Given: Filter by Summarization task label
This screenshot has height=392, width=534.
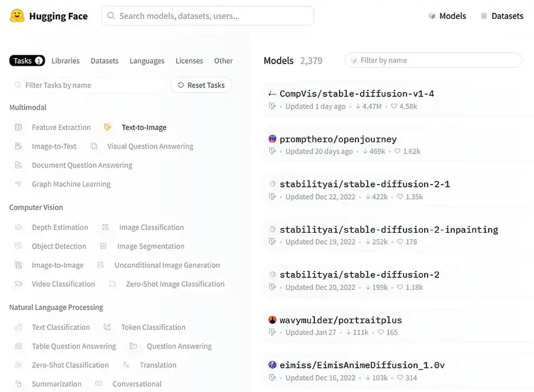Looking at the screenshot, I should (56, 384).
